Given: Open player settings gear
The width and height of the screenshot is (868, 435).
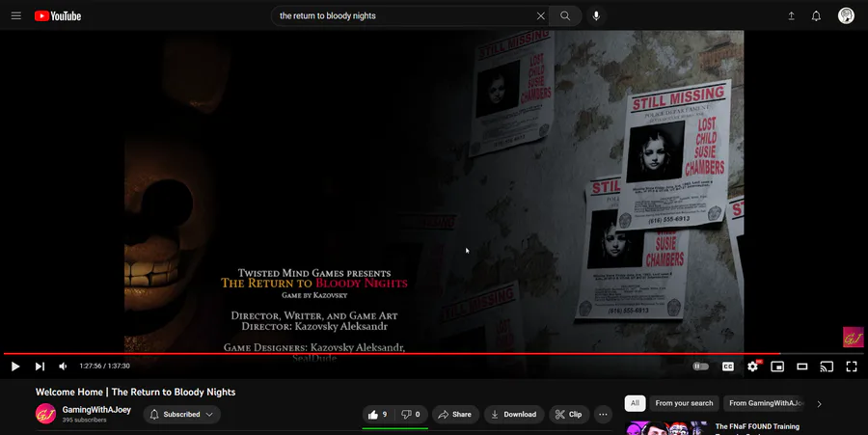Looking at the screenshot, I should [x=753, y=367].
